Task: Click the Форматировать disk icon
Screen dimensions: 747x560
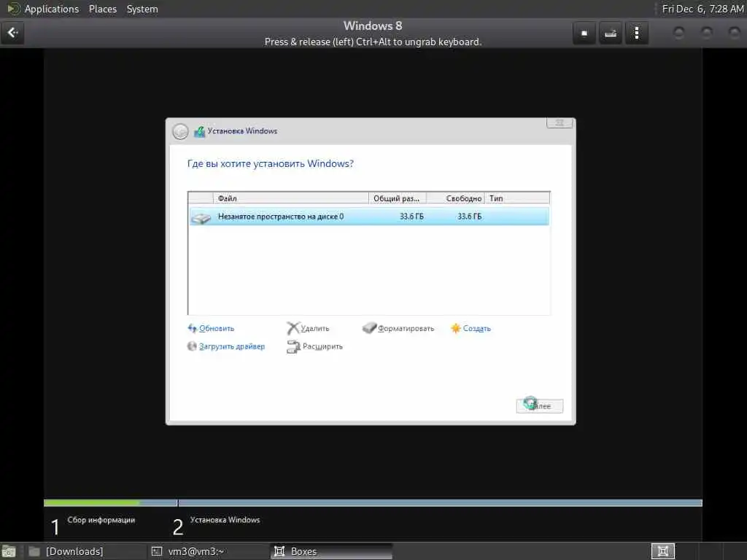Action: (369, 327)
